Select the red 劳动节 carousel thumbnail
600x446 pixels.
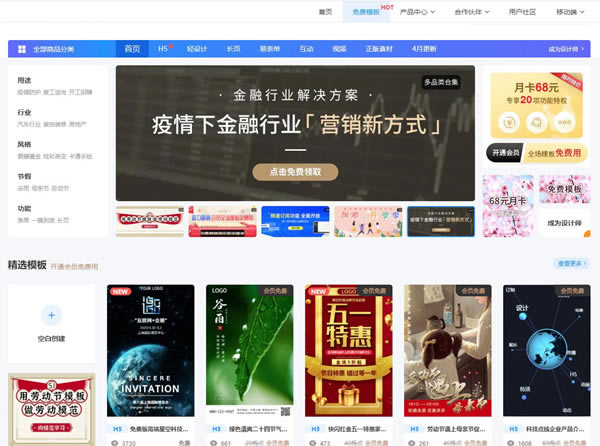(150, 221)
